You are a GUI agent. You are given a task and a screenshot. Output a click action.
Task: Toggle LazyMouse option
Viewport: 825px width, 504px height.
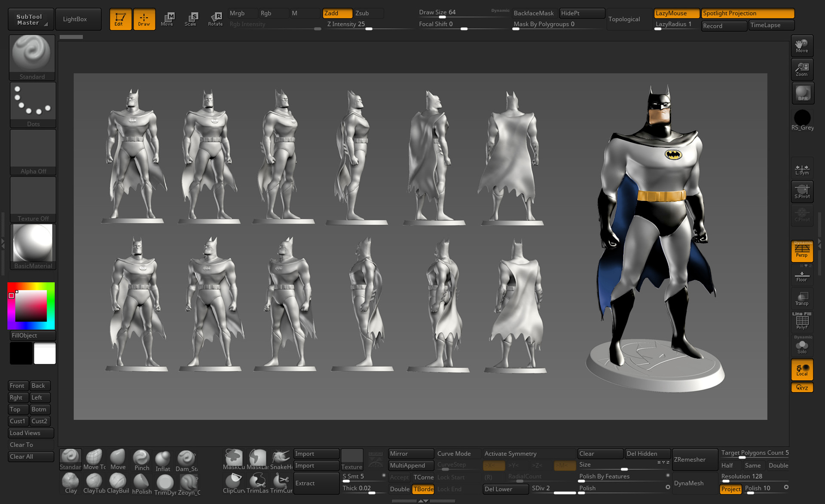pos(676,13)
